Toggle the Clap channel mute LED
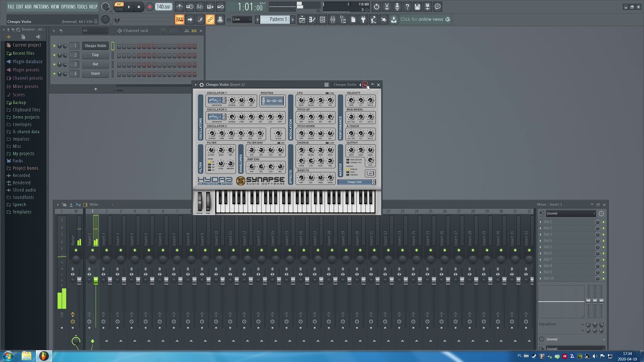The image size is (644, 362). click(x=54, y=55)
